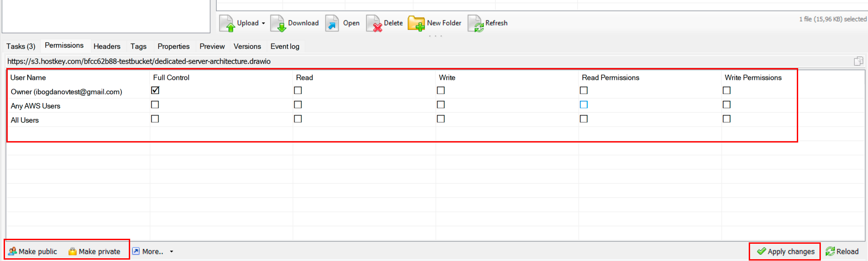The height and width of the screenshot is (261, 868).
Task: Enable Read for All Users
Action: 298,119
